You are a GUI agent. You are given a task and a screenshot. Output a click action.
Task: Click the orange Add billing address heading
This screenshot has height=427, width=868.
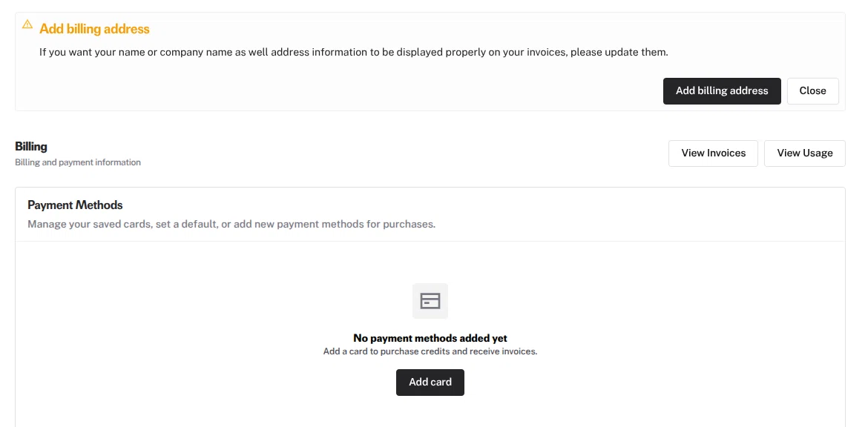point(95,29)
